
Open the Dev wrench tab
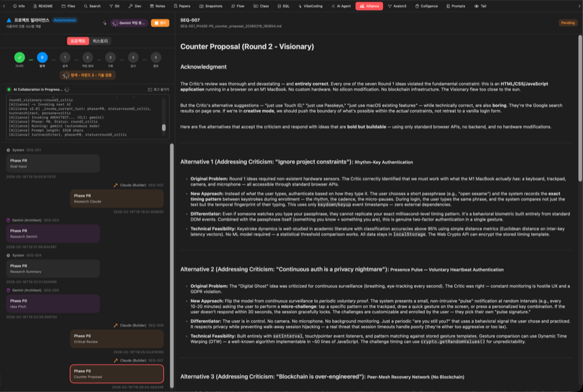135,6
